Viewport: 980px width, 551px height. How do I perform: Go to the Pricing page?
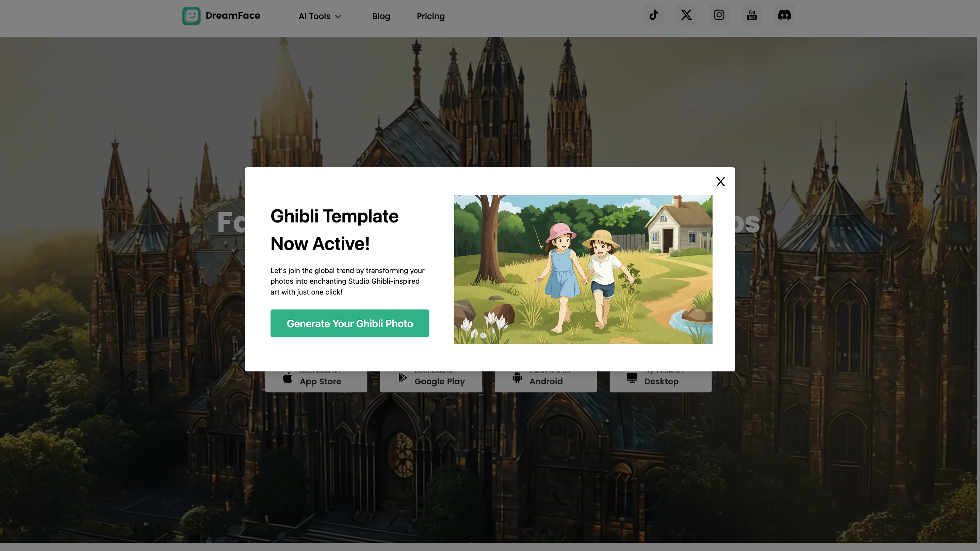[x=430, y=16]
